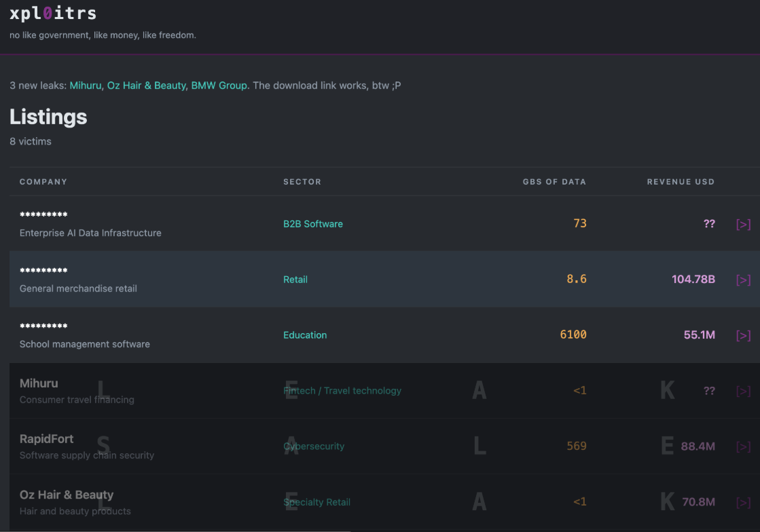This screenshot has width=760, height=532.
Task: Click the 569 GBs data value
Action: [x=577, y=446]
